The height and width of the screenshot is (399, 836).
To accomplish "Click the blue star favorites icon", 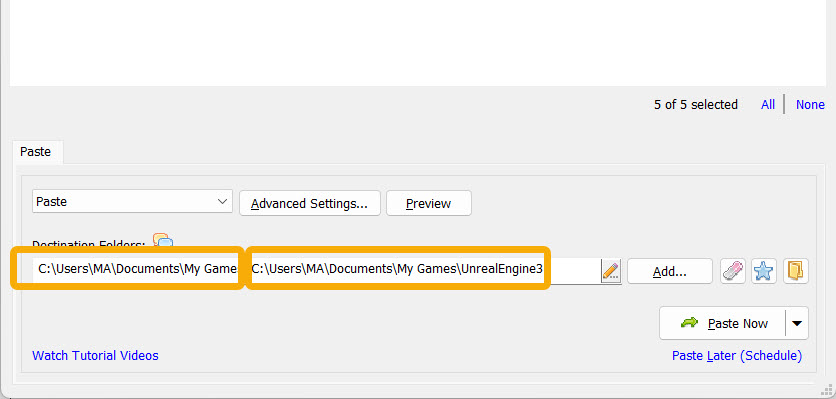I will point(764,271).
